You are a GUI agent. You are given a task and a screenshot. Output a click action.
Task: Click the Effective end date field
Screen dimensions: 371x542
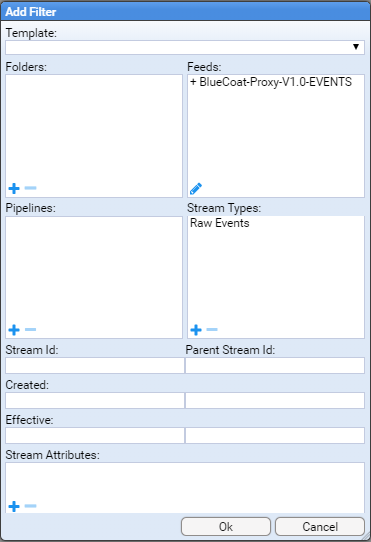275,436
